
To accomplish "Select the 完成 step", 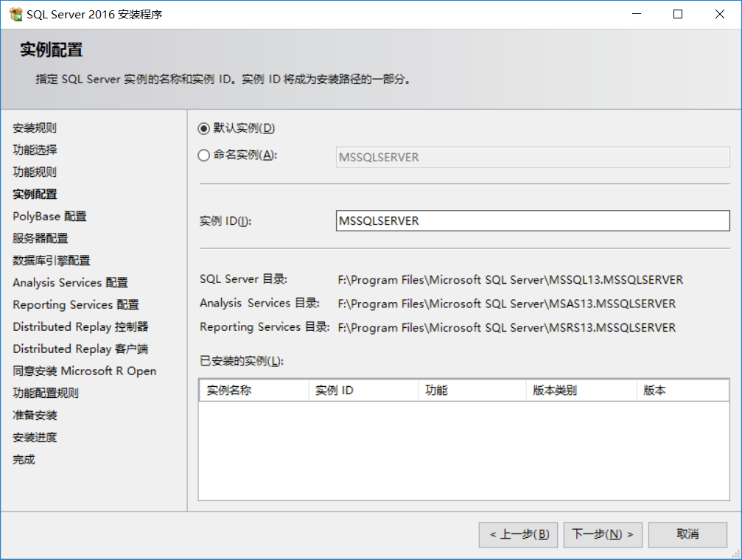I will (x=24, y=459).
